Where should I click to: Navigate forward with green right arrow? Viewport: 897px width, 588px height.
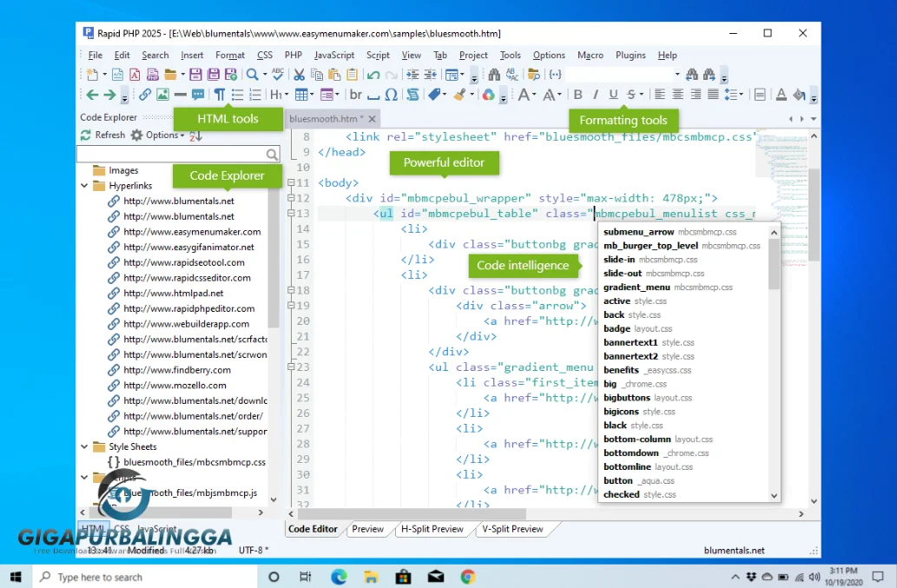(x=109, y=95)
